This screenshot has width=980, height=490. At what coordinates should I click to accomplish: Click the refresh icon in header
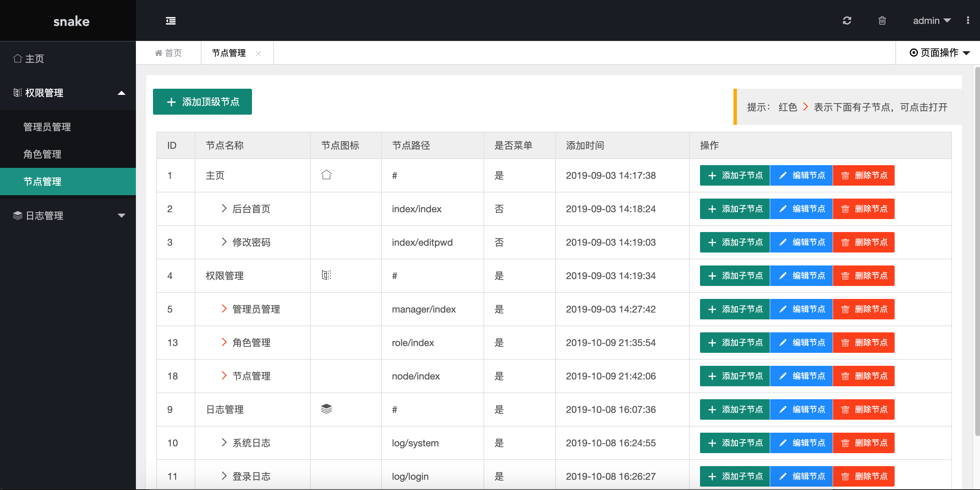pyautogui.click(x=847, y=20)
